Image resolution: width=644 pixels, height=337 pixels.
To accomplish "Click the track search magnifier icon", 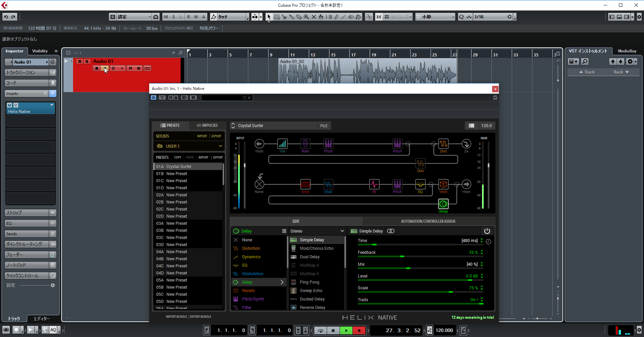I will coord(181,53).
